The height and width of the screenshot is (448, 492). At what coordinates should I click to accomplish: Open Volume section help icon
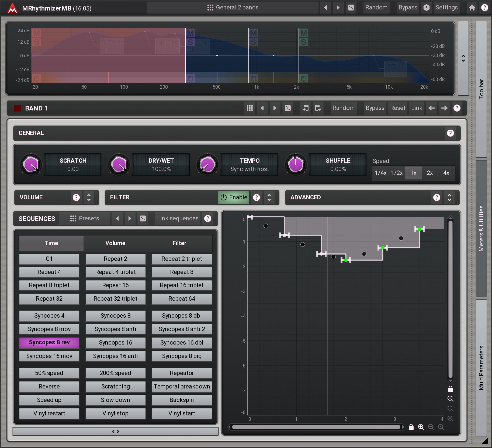76,197
